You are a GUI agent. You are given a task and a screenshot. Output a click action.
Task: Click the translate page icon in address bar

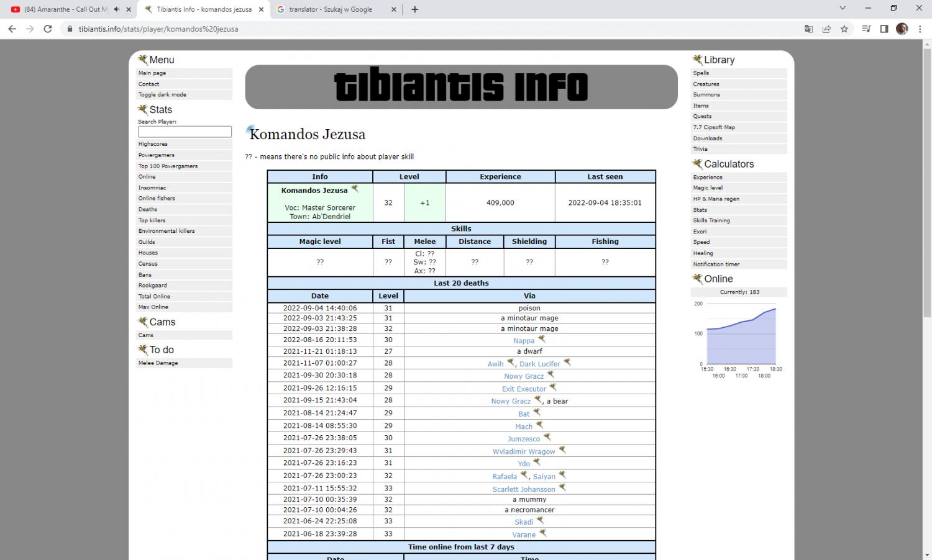point(808,29)
